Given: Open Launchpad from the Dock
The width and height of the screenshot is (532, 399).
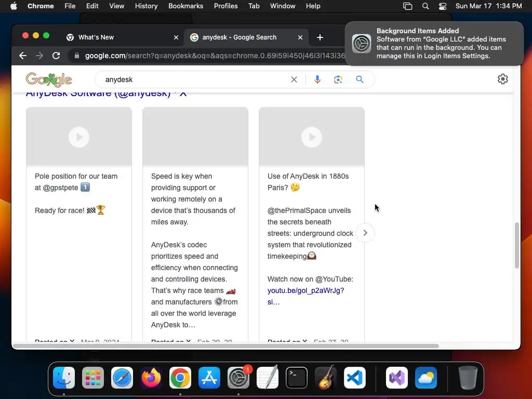Looking at the screenshot, I should [93, 378].
